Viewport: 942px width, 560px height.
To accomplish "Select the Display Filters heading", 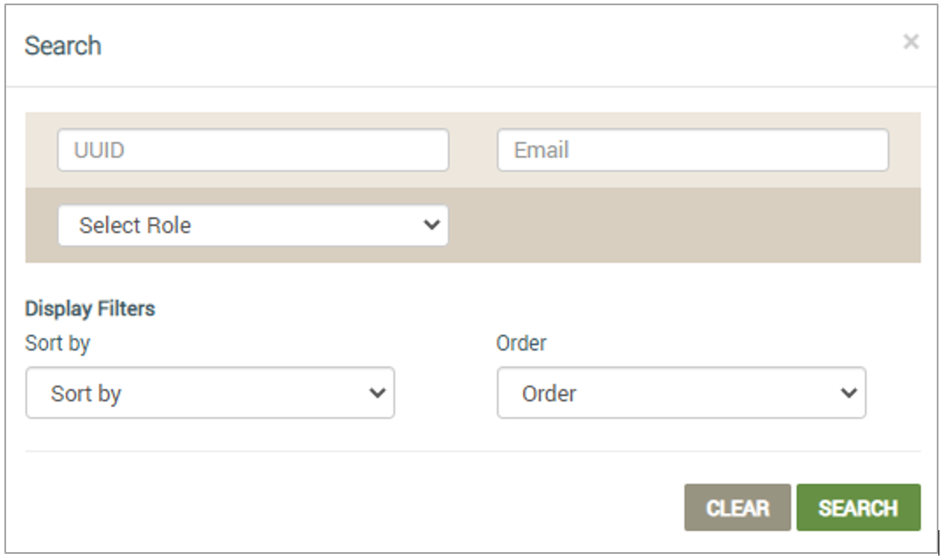I will (x=90, y=308).
